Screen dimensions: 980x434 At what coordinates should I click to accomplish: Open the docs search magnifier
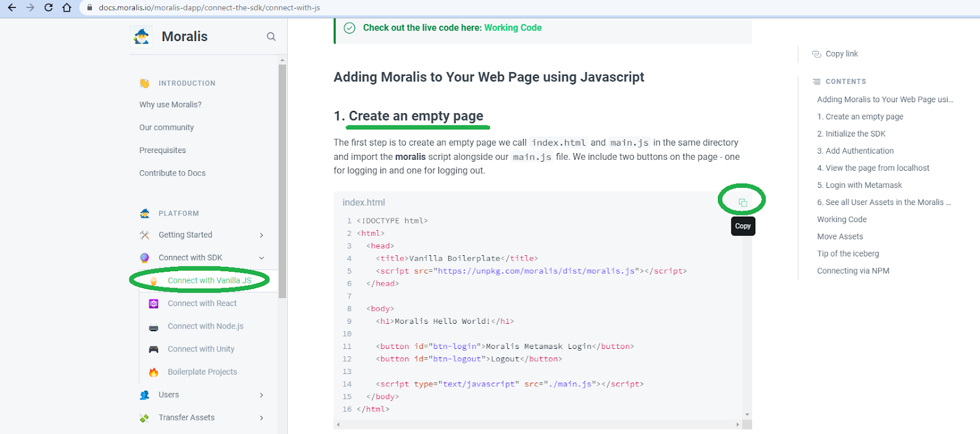pos(271,37)
